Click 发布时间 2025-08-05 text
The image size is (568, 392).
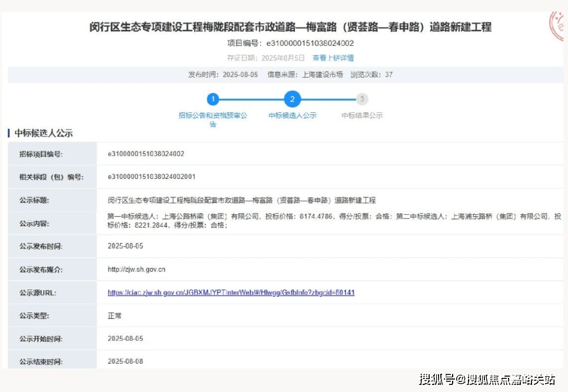222,75
